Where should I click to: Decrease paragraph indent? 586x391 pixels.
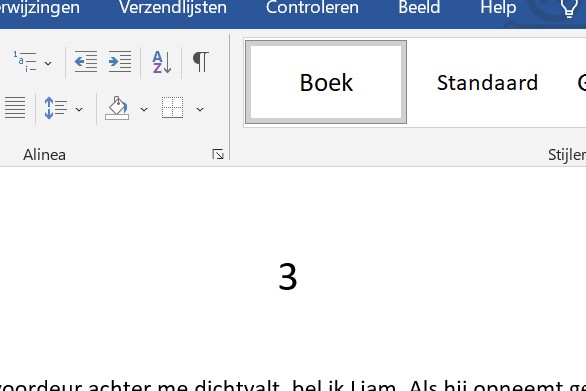click(86, 61)
